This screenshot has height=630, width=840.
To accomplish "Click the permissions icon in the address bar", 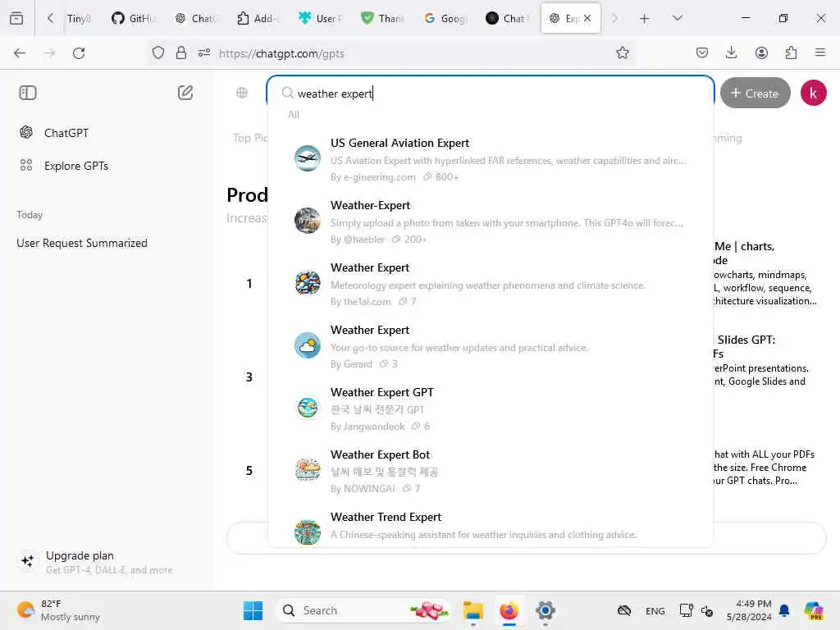I will 204,52.
